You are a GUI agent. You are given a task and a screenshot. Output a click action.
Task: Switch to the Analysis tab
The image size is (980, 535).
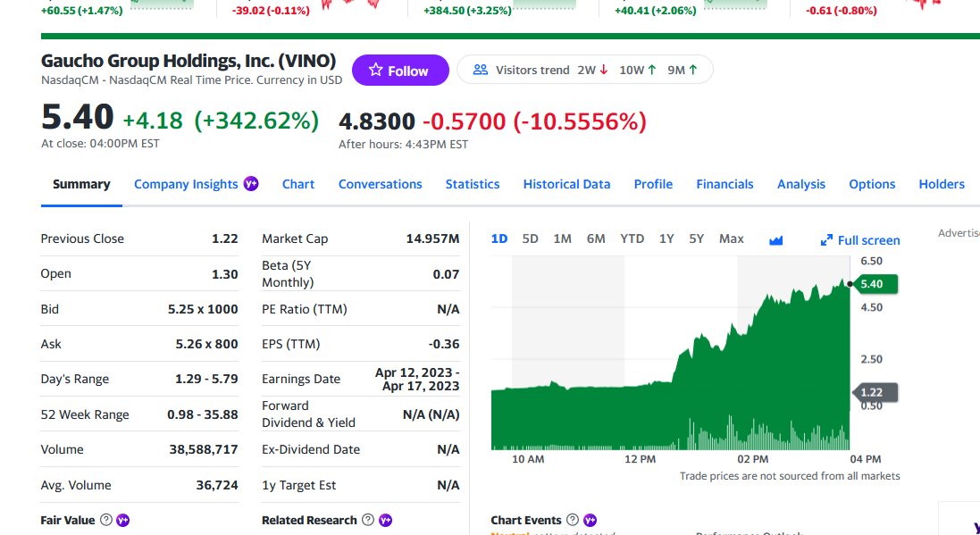coord(801,184)
